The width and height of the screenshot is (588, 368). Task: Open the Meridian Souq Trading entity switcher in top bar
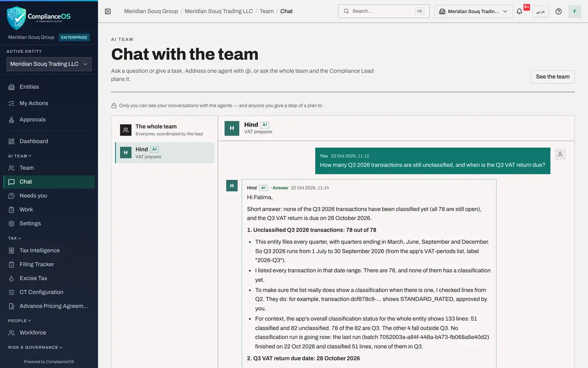(x=474, y=11)
